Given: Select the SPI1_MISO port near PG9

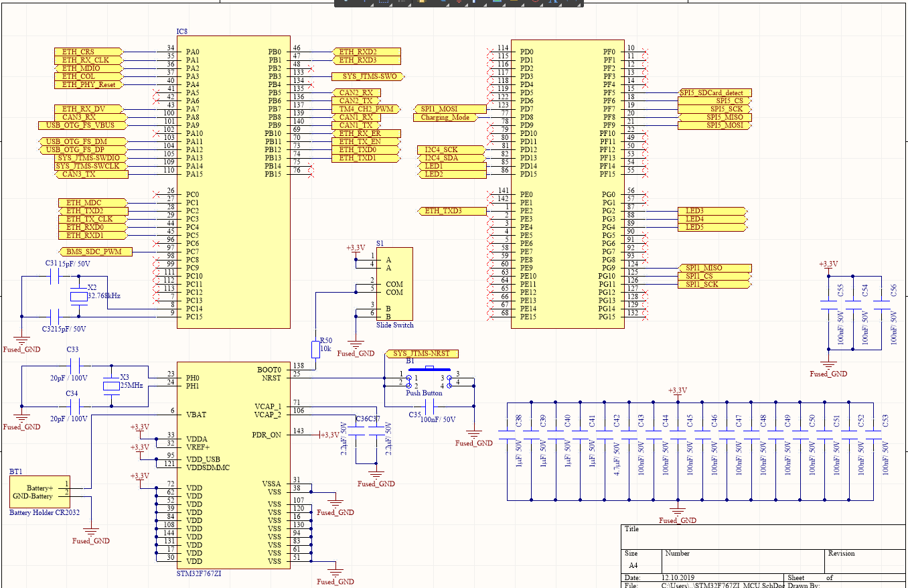Looking at the screenshot, I should tap(715, 268).
